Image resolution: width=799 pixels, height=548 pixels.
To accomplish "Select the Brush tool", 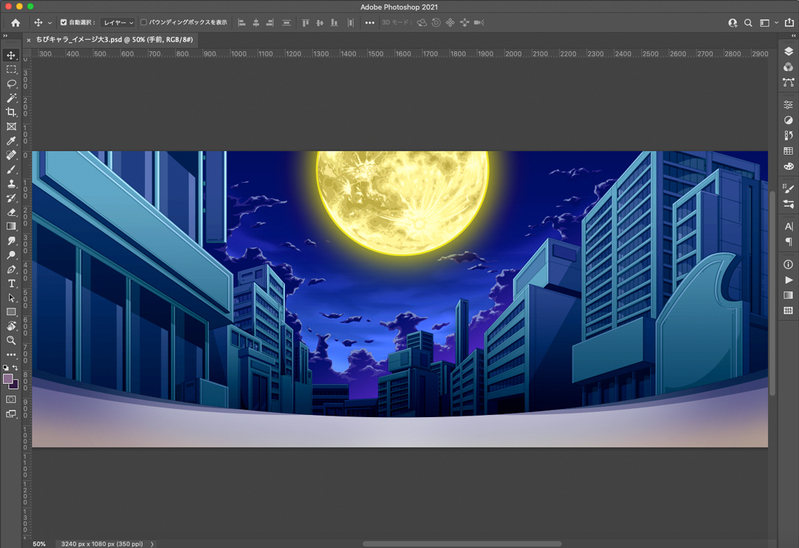I will pos(11,170).
